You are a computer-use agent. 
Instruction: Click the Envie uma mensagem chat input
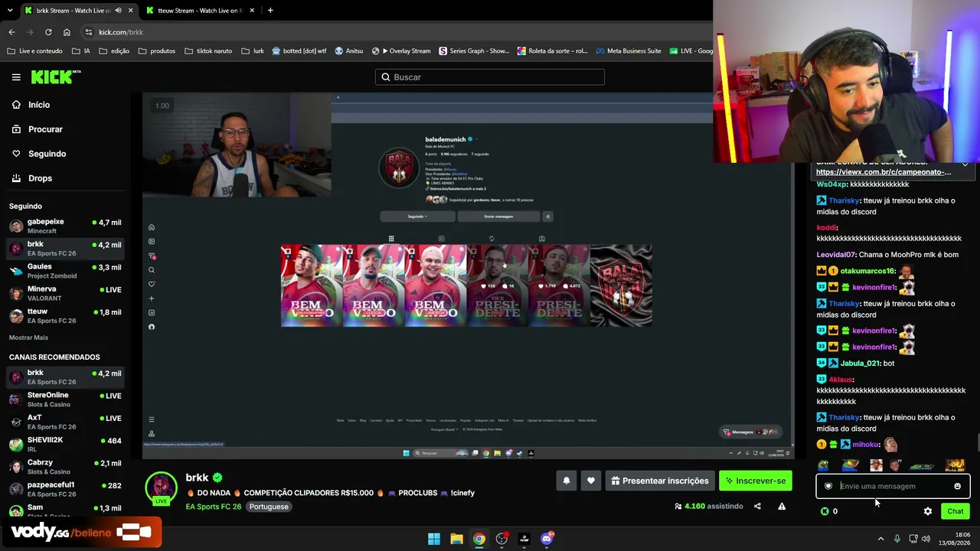pyautogui.click(x=892, y=486)
